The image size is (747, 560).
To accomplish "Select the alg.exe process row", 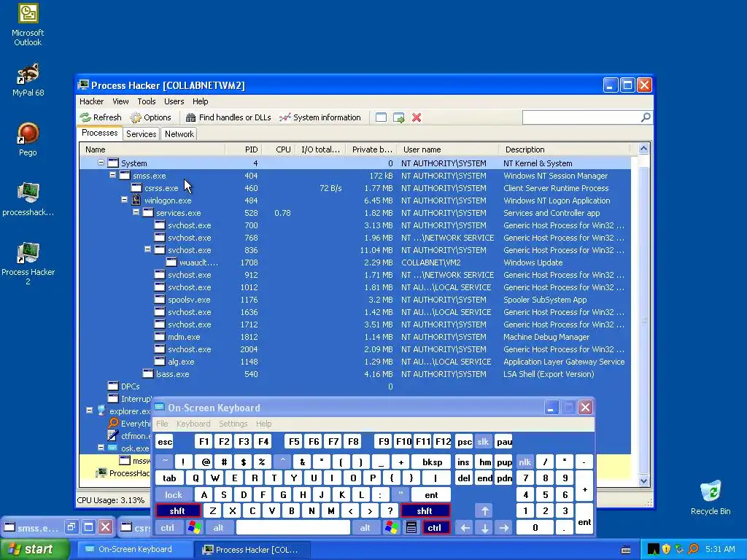I will pyautogui.click(x=355, y=362).
